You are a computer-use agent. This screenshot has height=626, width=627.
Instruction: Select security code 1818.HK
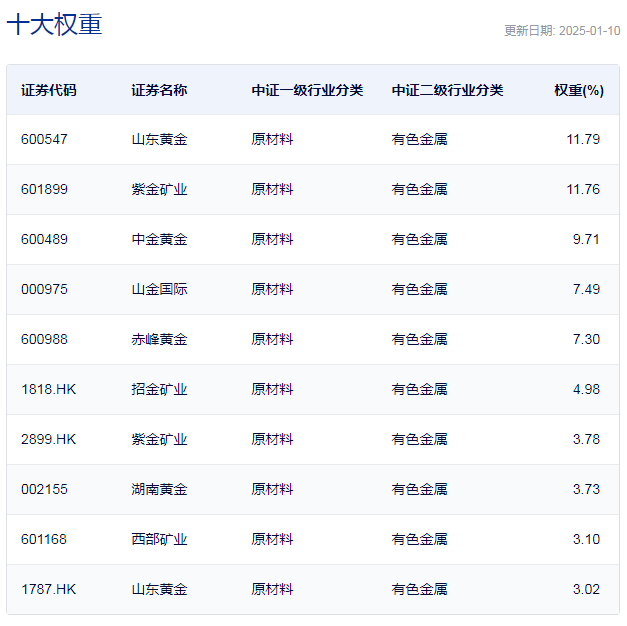[x=48, y=389]
